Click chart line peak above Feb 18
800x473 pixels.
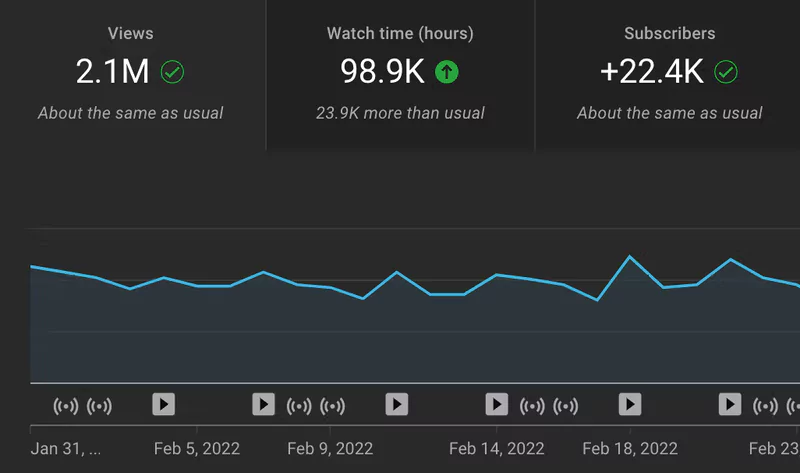[x=630, y=257]
